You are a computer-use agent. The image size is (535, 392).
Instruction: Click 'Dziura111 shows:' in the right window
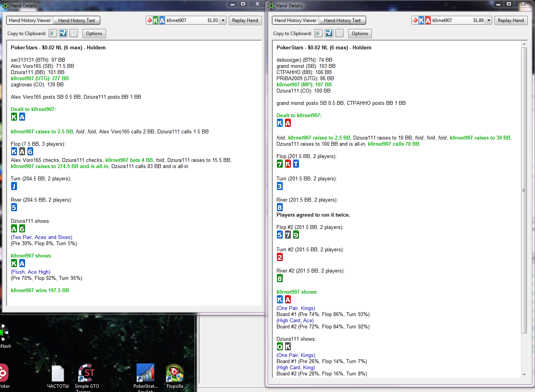296,339
